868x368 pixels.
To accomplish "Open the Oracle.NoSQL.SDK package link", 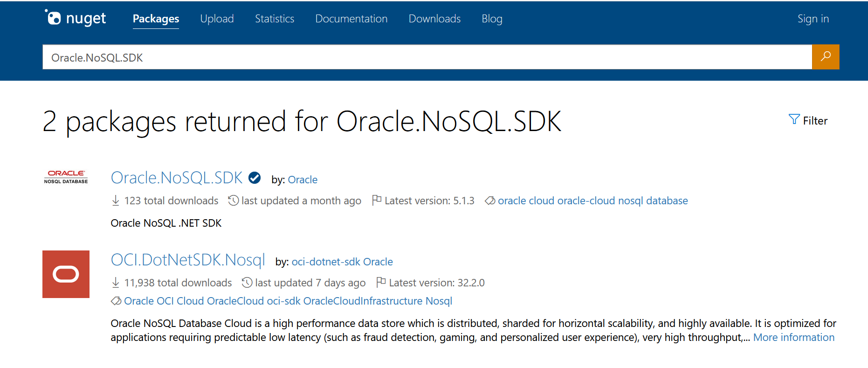I will (x=177, y=178).
